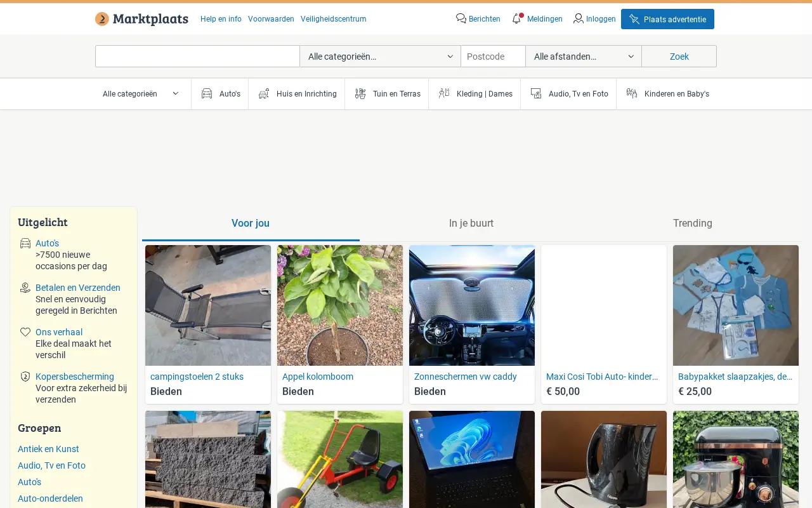The height and width of the screenshot is (508, 812).
Task: Click the Kleding Dames clothing icon
Action: tap(444, 93)
